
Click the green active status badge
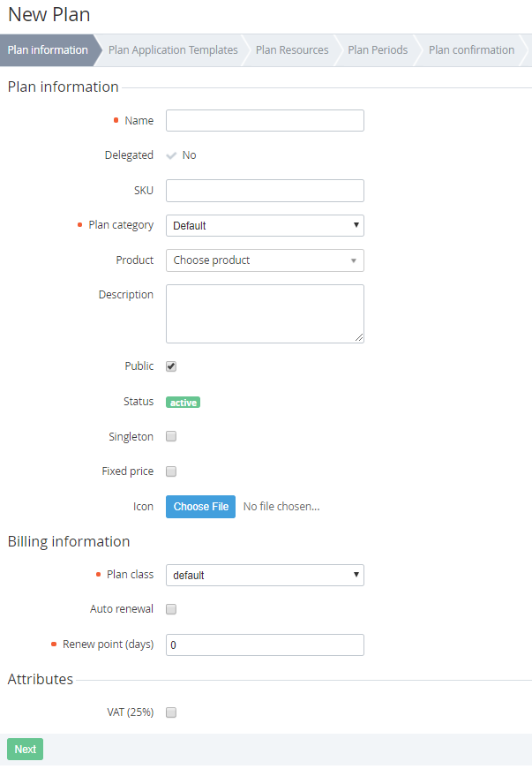click(183, 403)
